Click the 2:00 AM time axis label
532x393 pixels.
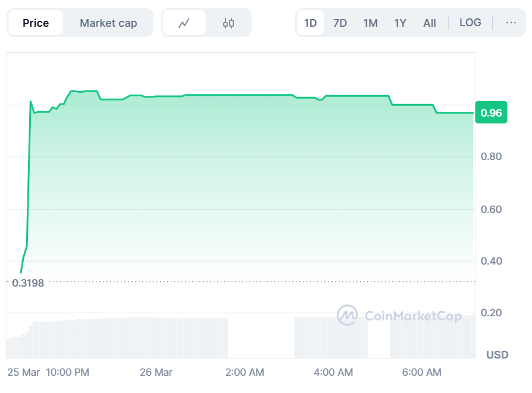pyautogui.click(x=245, y=372)
